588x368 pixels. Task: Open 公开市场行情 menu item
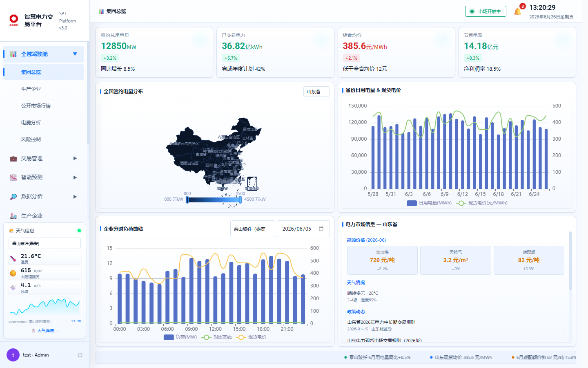43,105
